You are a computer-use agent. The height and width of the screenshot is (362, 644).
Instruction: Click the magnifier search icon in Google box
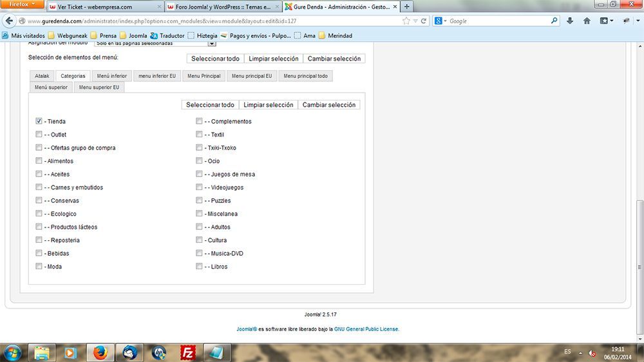[x=554, y=20]
